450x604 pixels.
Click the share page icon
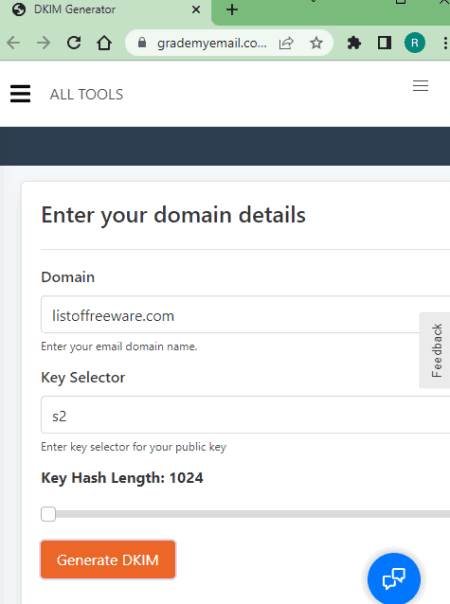click(x=286, y=43)
